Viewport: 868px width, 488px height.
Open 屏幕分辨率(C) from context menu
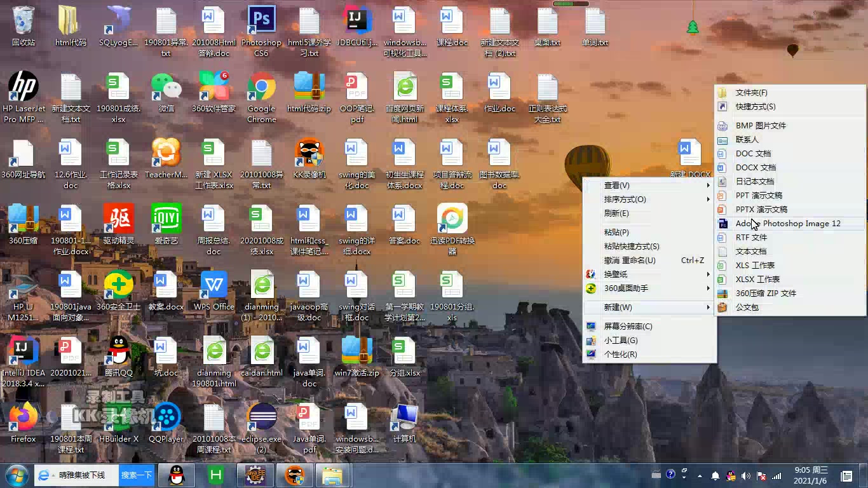click(x=649, y=327)
